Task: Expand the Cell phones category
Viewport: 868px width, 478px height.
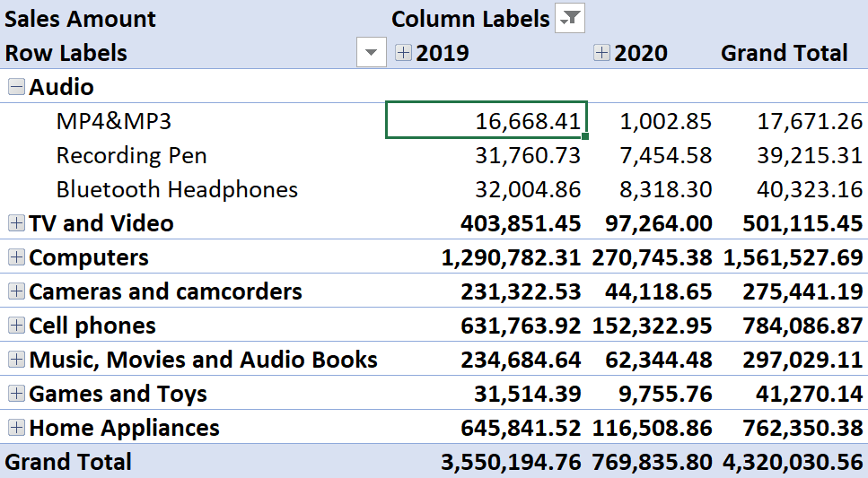Action: (17, 326)
